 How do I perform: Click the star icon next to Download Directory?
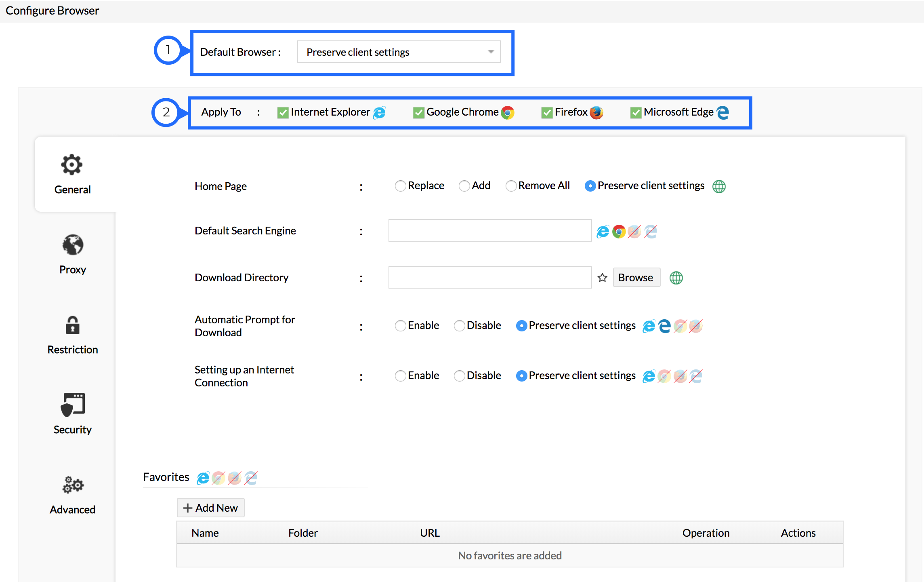(x=602, y=278)
